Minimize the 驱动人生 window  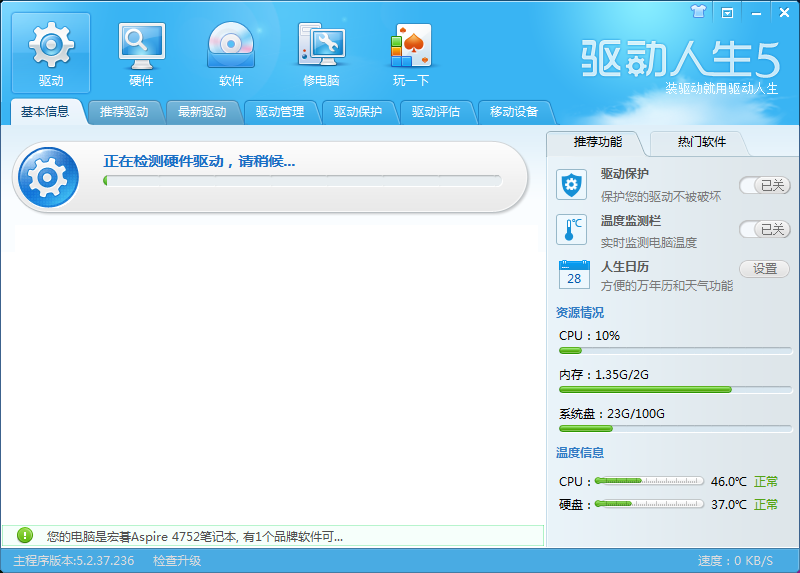[x=756, y=13]
